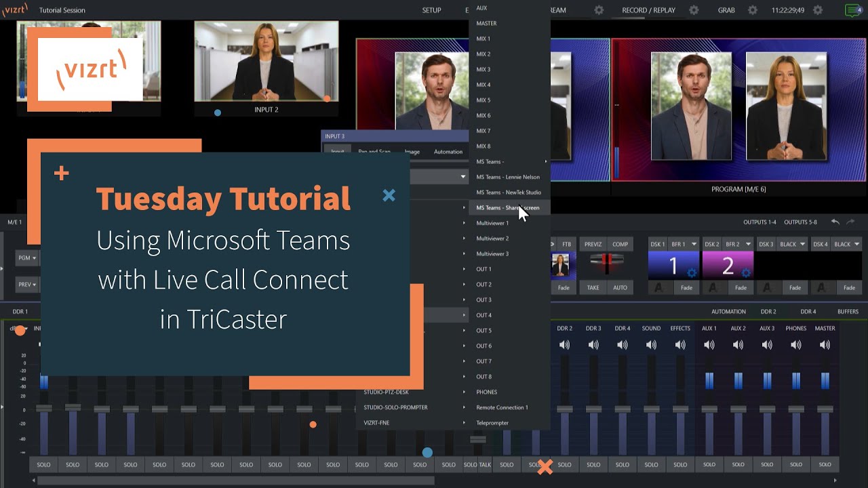The height and width of the screenshot is (488, 868).
Task: Open the BUFFERS tab
Action: pyautogui.click(x=848, y=312)
